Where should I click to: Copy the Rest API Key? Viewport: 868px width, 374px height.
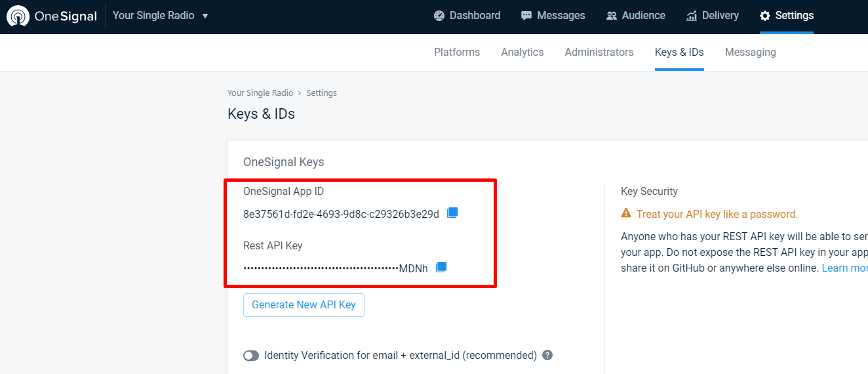(441, 267)
